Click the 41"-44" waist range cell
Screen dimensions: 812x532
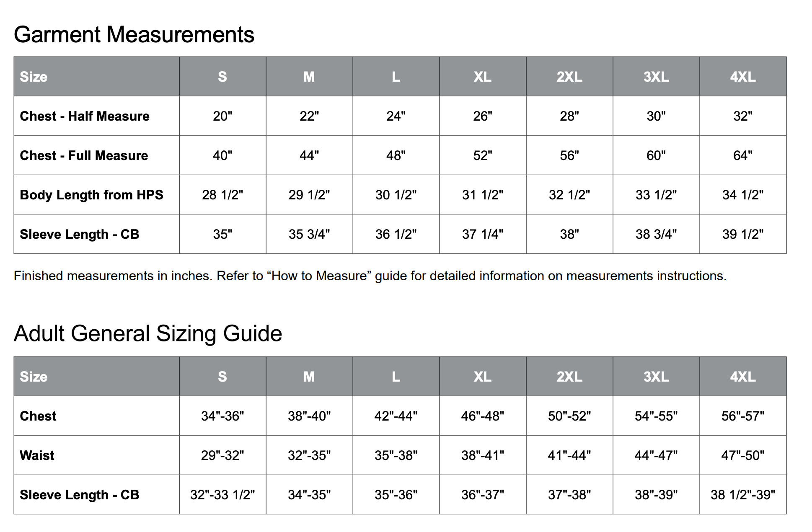coord(569,455)
